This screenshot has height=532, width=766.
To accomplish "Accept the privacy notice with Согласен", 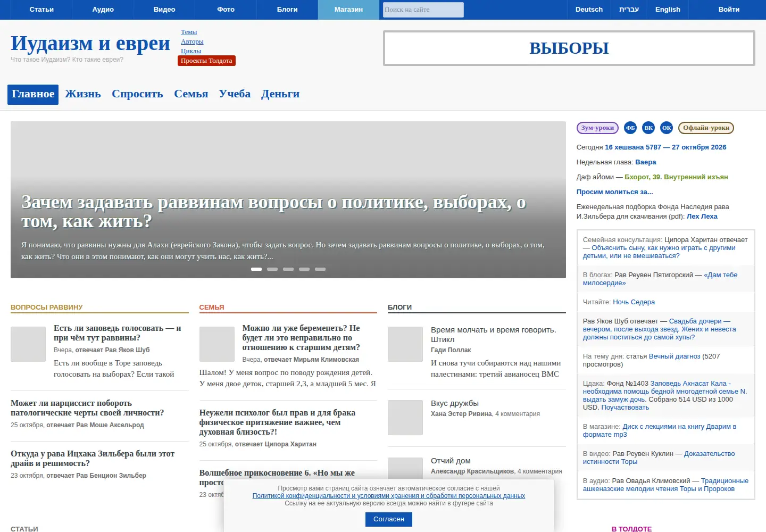I will click(389, 519).
